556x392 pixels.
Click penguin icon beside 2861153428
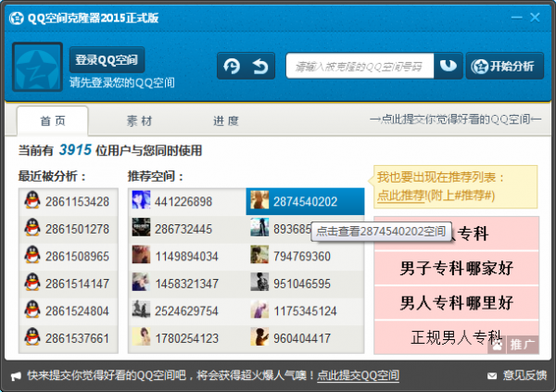32,200
